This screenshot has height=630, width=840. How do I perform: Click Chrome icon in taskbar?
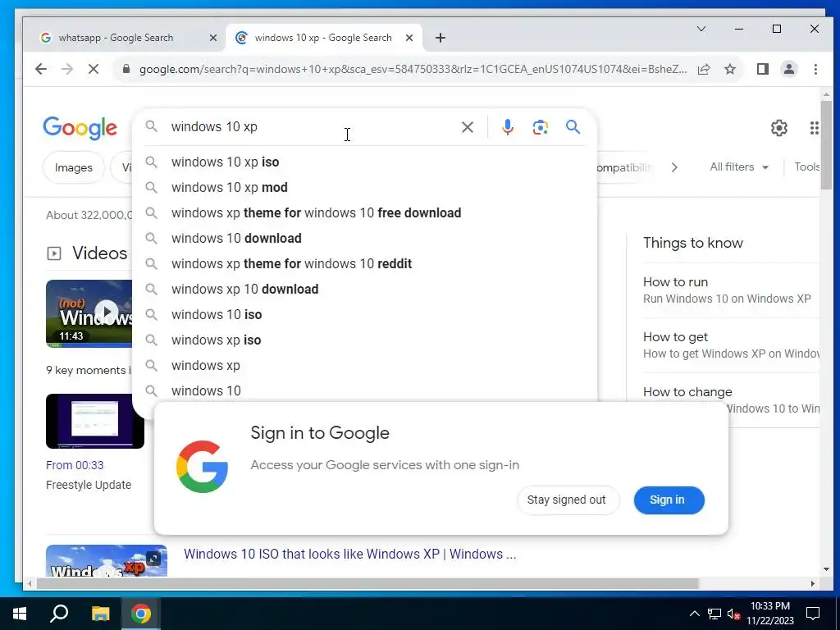(x=141, y=614)
